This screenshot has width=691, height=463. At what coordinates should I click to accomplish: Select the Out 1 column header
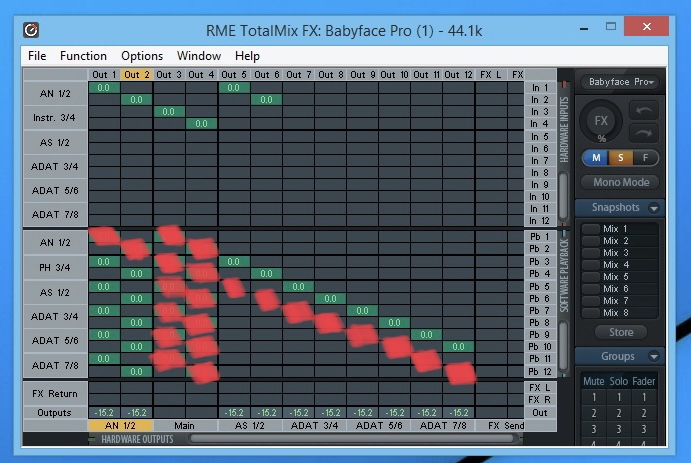click(x=104, y=74)
